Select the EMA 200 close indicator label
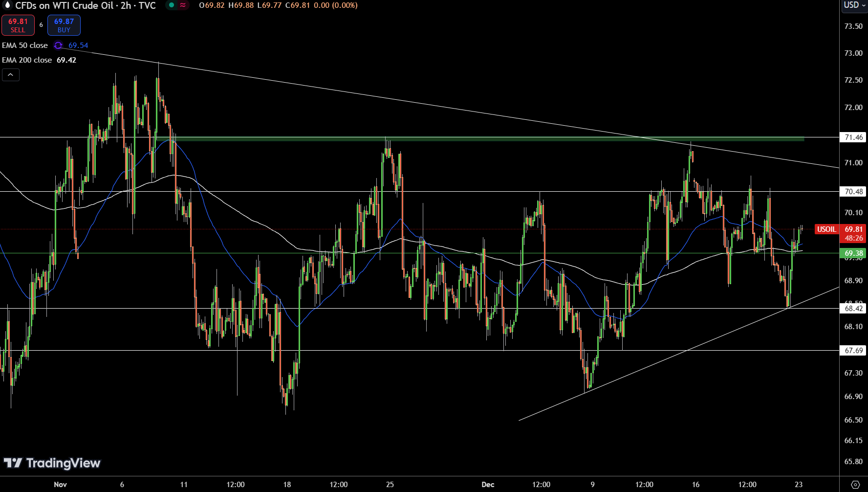This screenshot has width=868, height=492. pos(27,60)
